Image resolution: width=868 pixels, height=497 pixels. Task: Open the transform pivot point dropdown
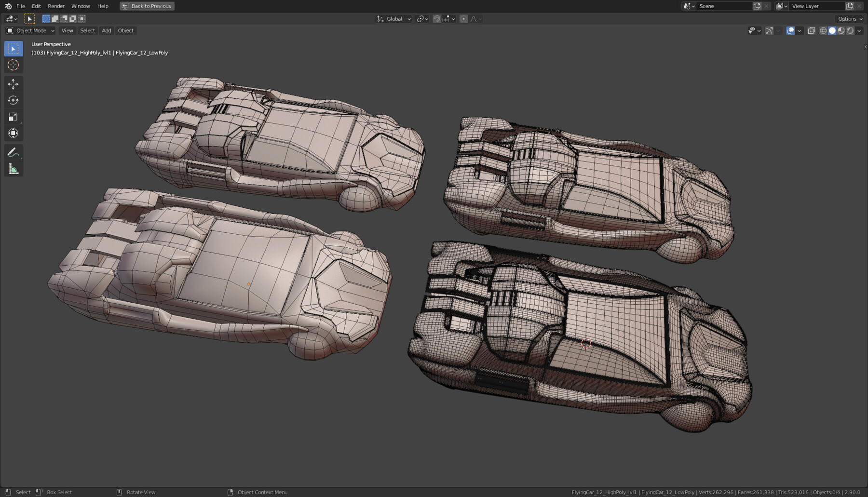pyautogui.click(x=421, y=19)
